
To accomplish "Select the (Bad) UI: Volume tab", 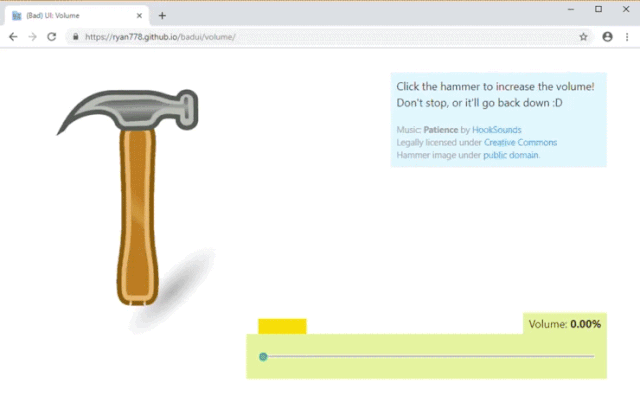I will click(77, 16).
